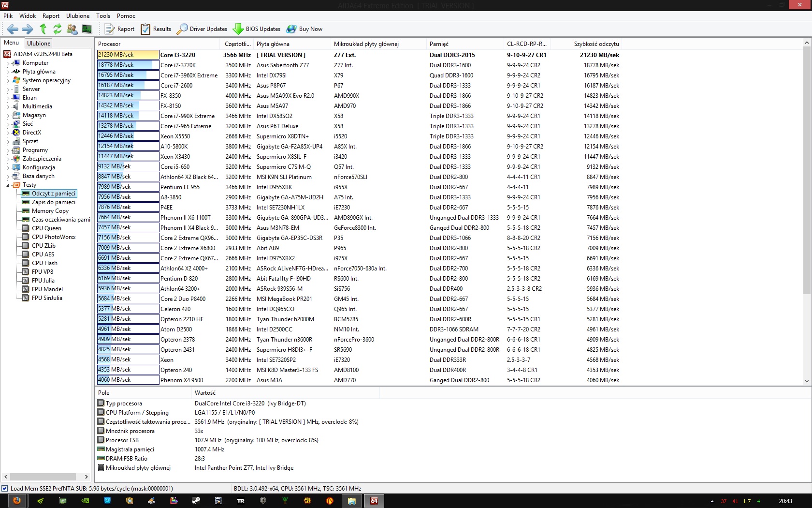Go up one level with green arrow
Screen dimensions: 812x508
tap(43, 29)
